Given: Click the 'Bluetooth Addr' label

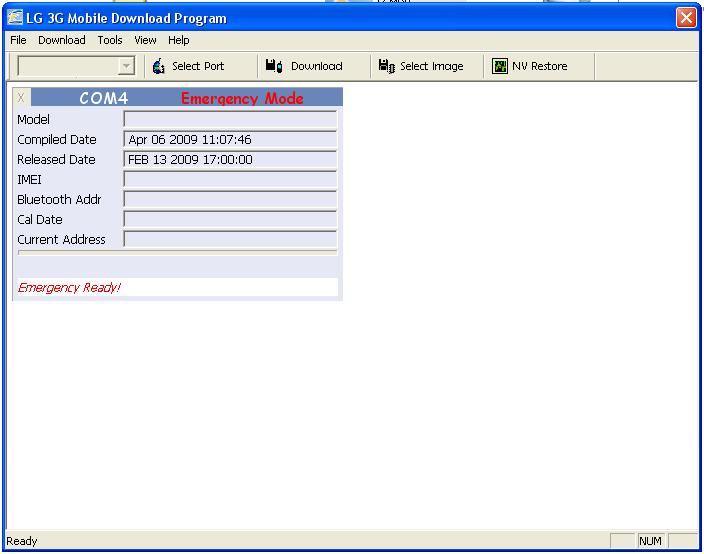Looking at the screenshot, I should 59,199.
